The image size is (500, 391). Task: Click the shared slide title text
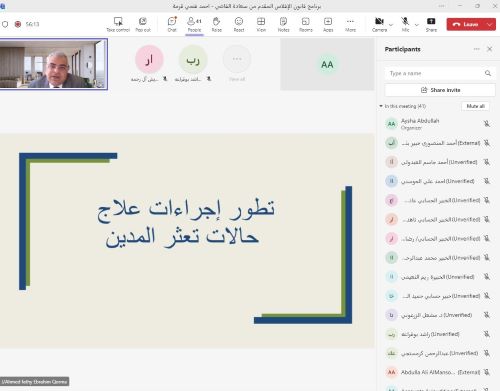pyautogui.click(x=186, y=223)
